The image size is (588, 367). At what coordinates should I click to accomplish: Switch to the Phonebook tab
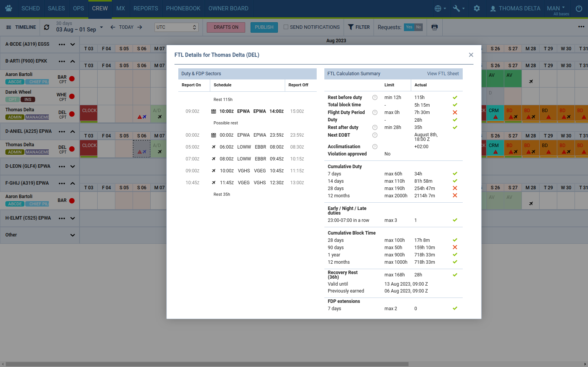coord(183,8)
